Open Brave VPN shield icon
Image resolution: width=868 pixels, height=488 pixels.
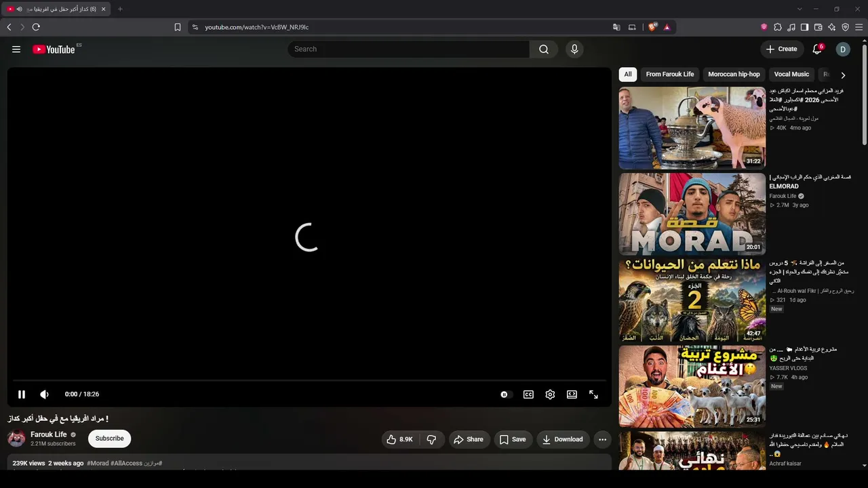pyautogui.click(x=846, y=27)
